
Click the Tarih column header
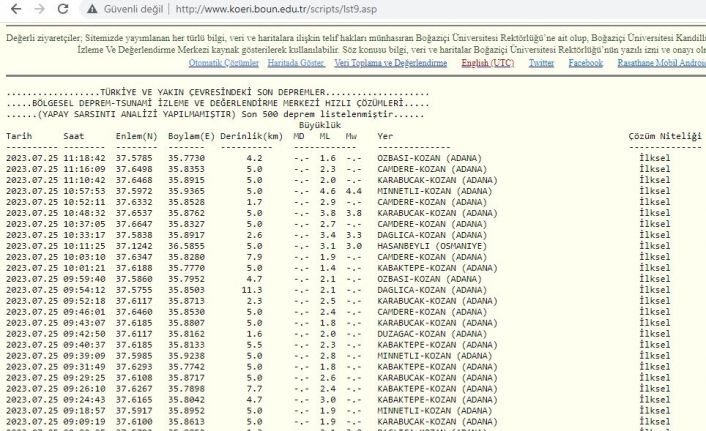coord(19,136)
